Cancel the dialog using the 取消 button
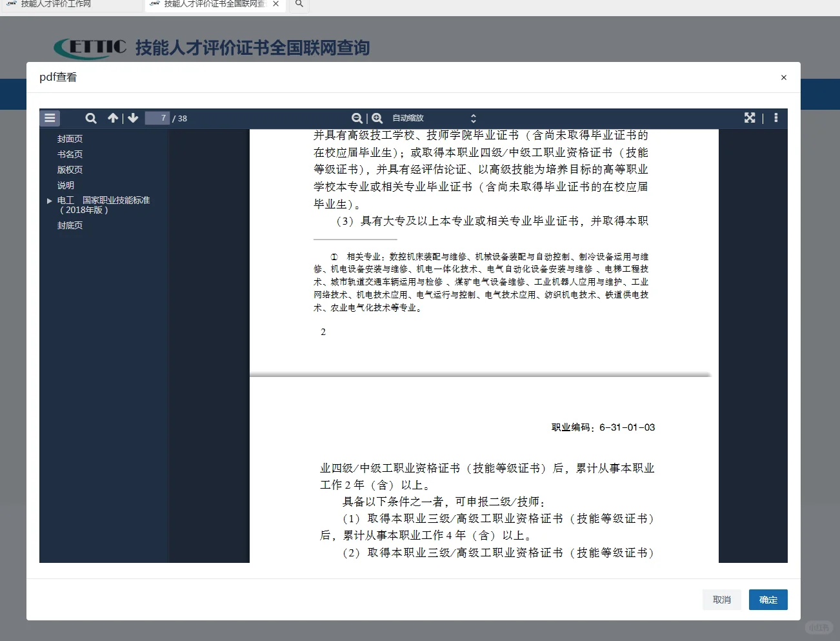This screenshot has width=840, height=641. coord(722,600)
